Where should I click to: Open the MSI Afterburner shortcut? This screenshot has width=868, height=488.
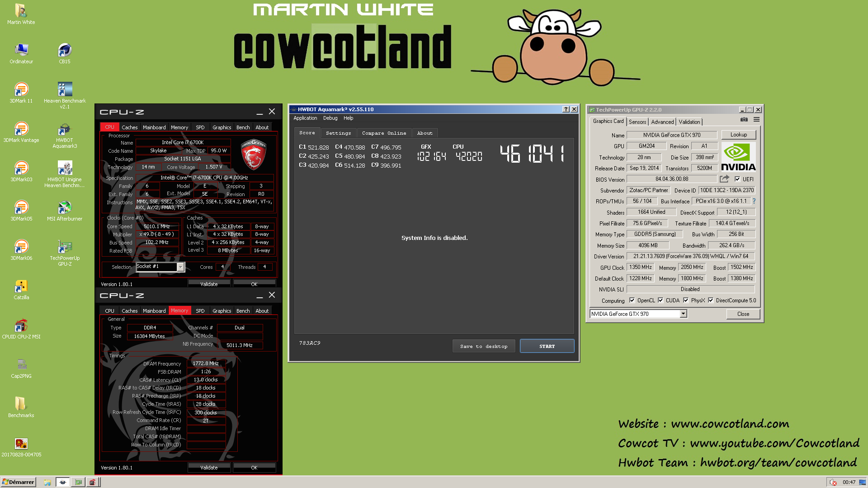(x=65, y=211)
